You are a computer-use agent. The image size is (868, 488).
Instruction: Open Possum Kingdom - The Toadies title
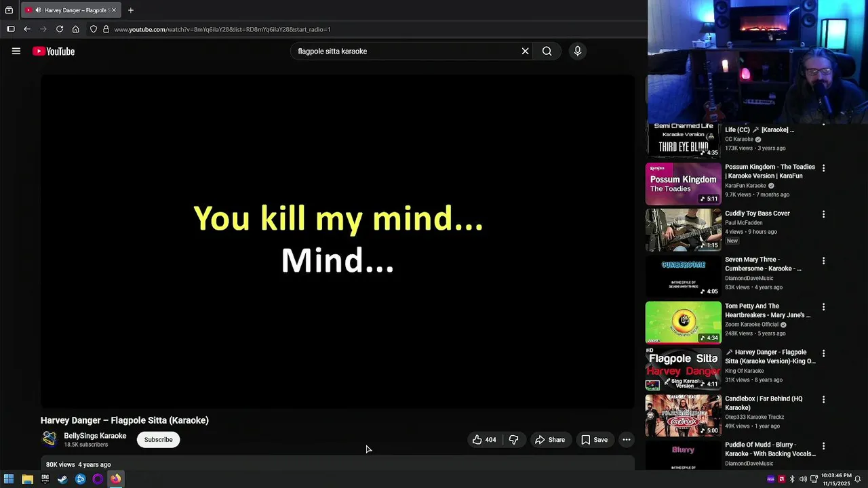[x=770, y=171]
